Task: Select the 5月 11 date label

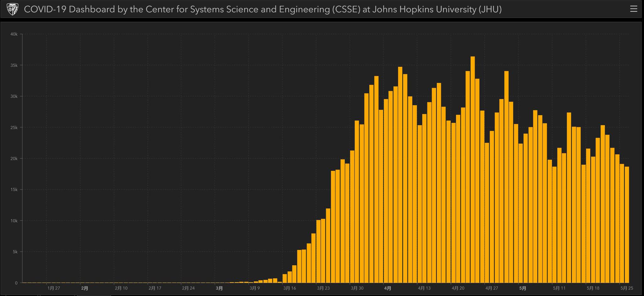Action: click(559, 288)
